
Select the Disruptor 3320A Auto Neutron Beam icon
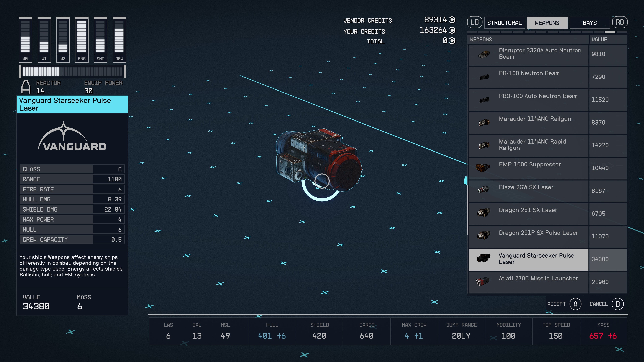tap(484, 54)
